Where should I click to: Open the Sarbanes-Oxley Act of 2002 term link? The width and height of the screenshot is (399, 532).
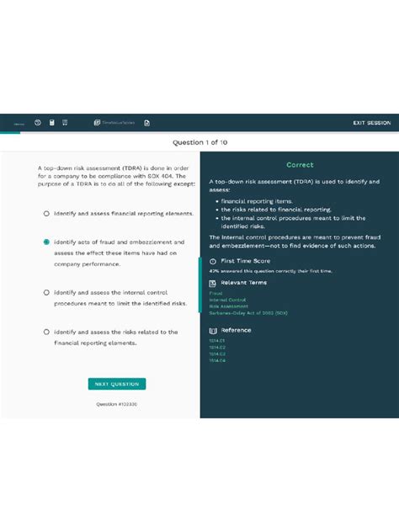pyautogui.click(x=248, y=313)
